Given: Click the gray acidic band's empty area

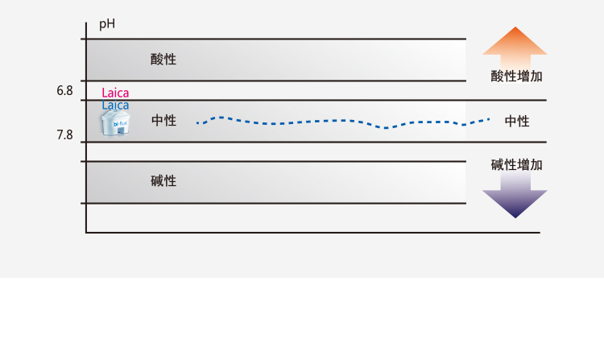Looking at the screenshot, I should point(322,60).
